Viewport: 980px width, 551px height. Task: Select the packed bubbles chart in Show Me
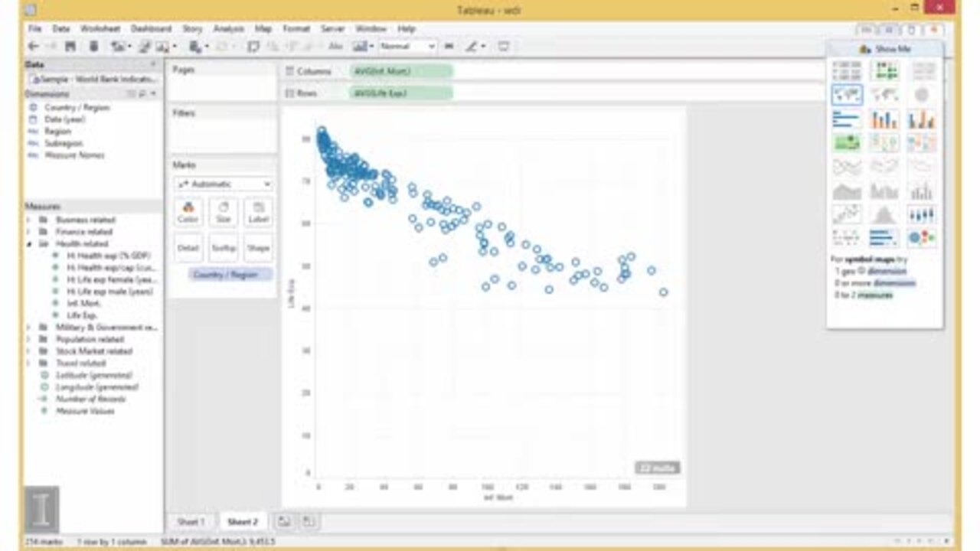tap(922, 238)
